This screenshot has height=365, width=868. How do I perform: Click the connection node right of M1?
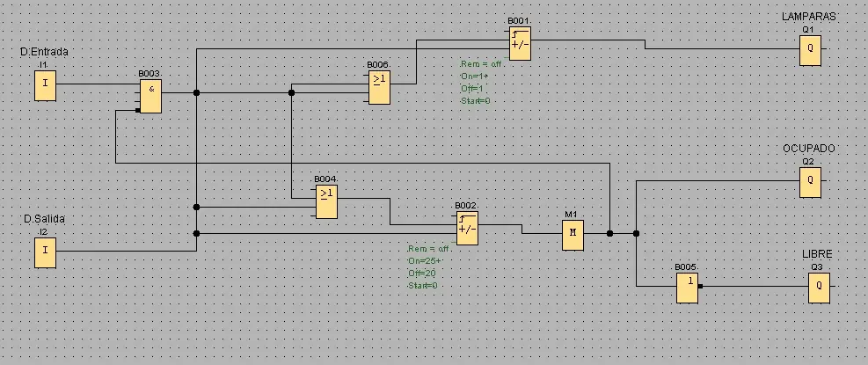point(609,234)
